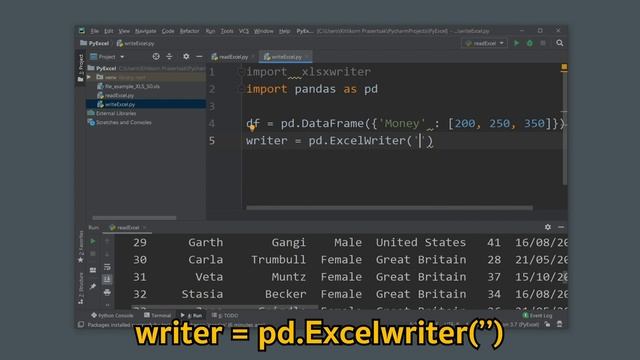Open TODO tool window

click(225, 315)
